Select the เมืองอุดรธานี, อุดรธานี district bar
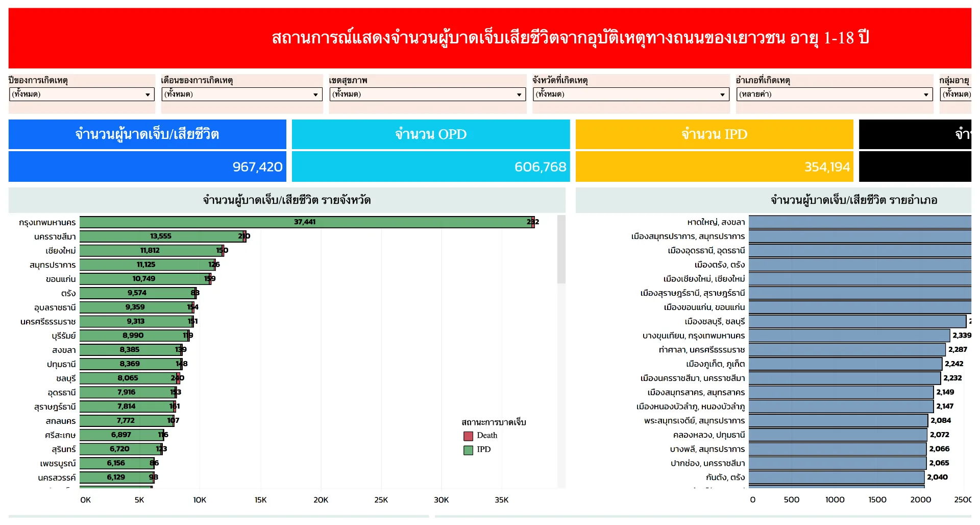The width and height of the screenshot is (980, 525). [x=860, y=251]
